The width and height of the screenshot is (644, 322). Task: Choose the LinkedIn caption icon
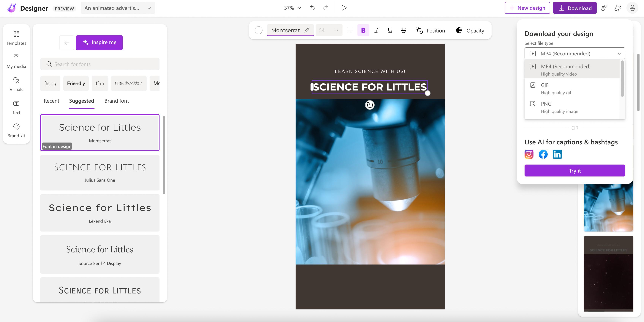(x=557, y=154)
